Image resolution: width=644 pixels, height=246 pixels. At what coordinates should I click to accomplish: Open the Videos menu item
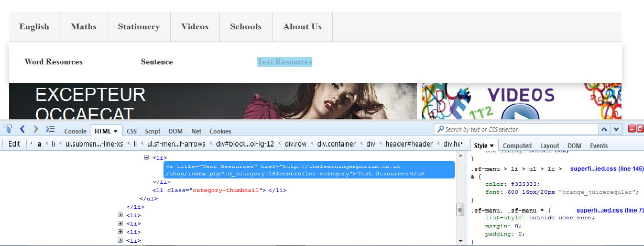click(195, 27)
